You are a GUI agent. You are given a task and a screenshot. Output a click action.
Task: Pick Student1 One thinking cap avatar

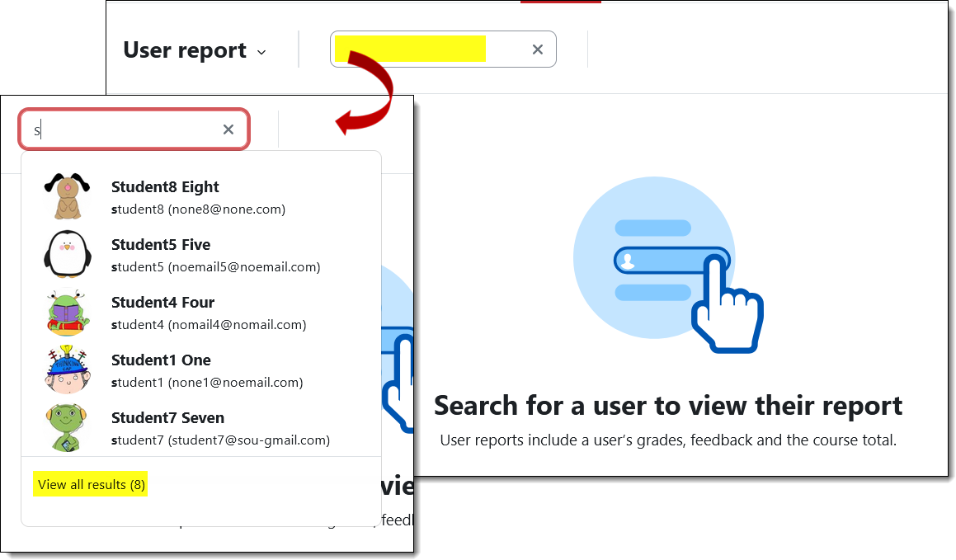(x=68, y=369)
